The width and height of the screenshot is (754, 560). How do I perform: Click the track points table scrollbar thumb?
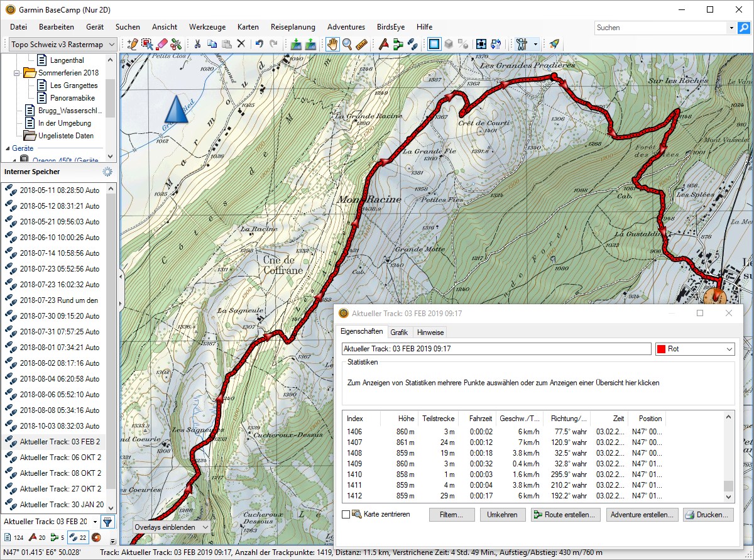click(x=729, y=486)
